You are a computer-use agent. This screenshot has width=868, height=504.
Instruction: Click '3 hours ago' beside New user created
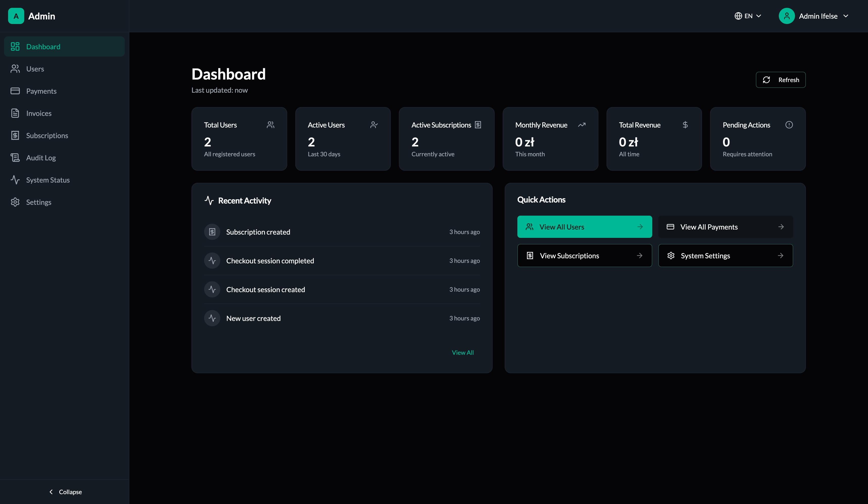(464, 318)
